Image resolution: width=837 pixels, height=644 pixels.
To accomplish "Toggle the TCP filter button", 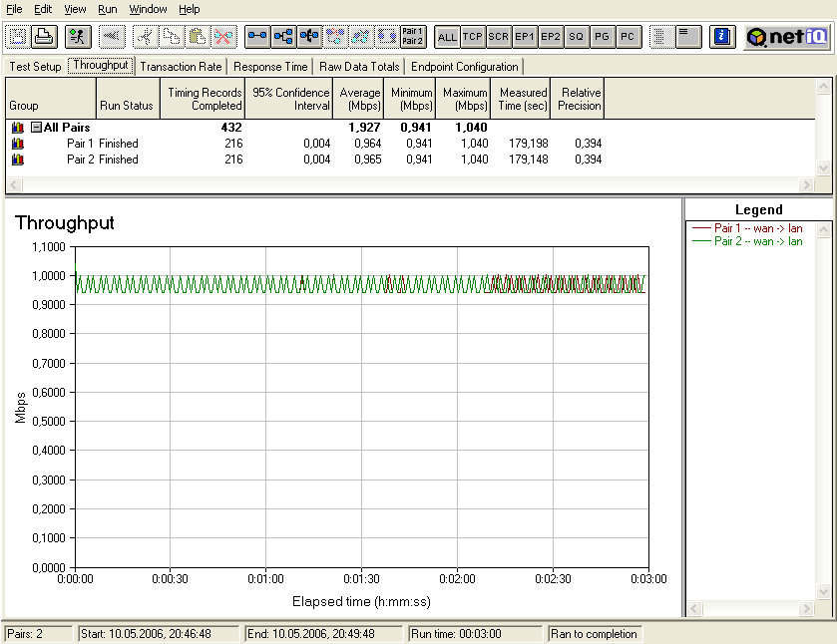I will tap(473, 37).
